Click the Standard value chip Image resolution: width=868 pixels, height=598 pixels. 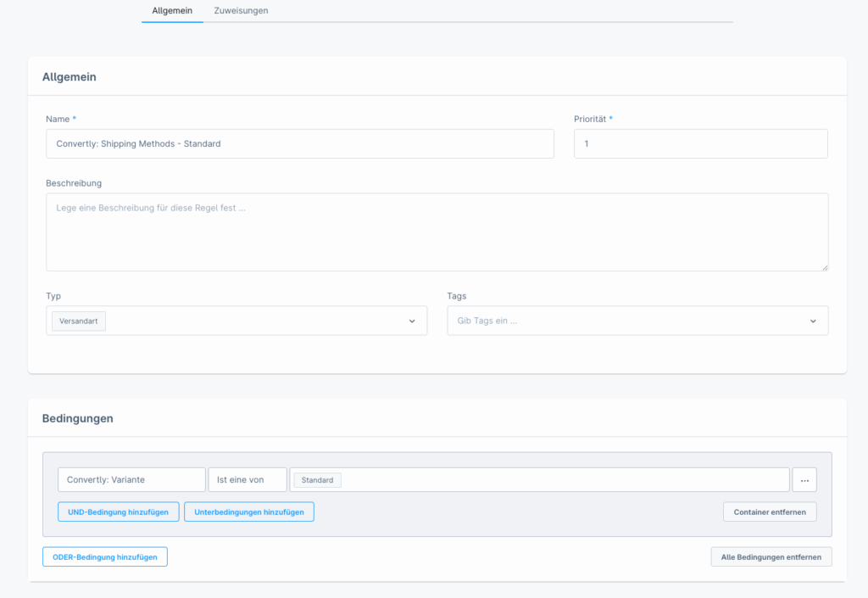point(317,480)
